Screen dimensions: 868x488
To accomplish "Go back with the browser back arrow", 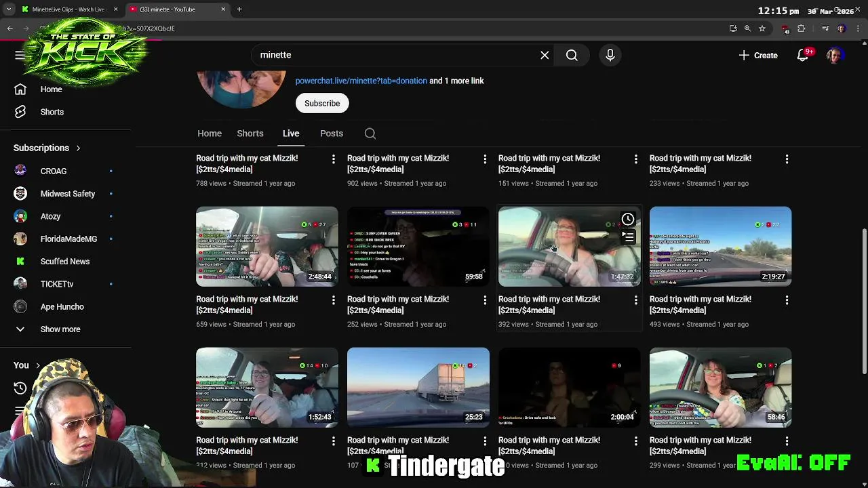I will pyautogui.click(x=10, y=28).
